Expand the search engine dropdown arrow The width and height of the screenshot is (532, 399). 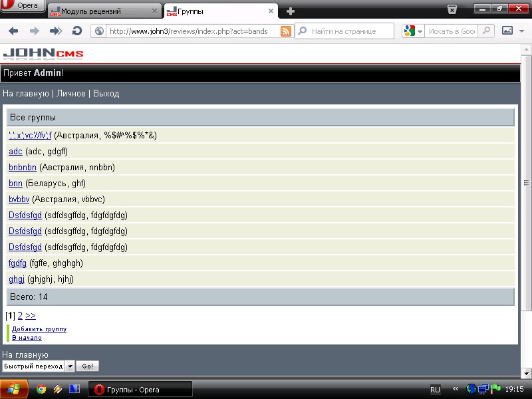pyautogui.click(x=420, y=31)
